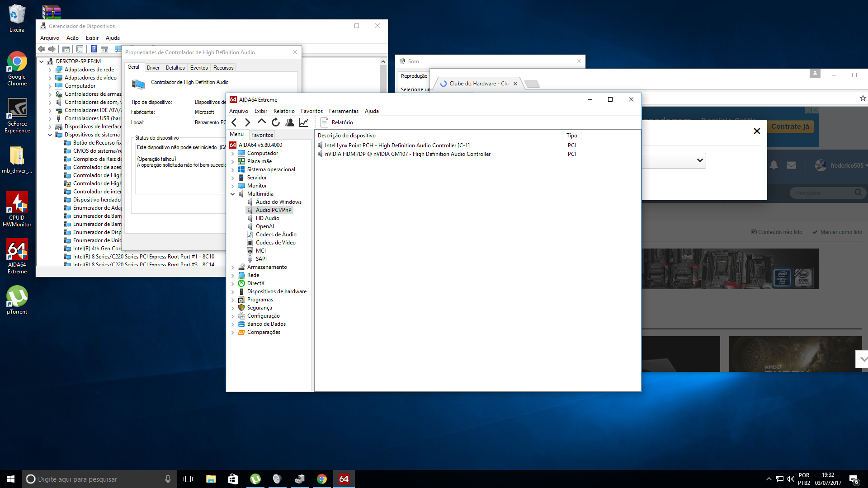Close the Clube do Hardware Chrome tab
Viewport: 868px width, 488px height.
pyautogui.click(x=515, y=84)
